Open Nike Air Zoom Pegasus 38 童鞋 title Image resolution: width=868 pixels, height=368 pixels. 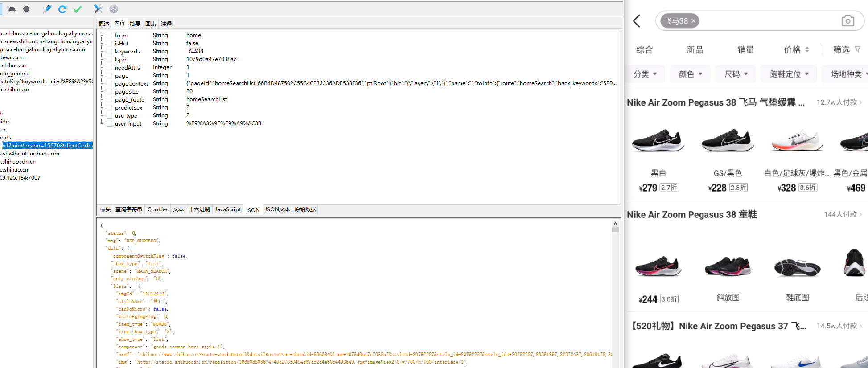(692, 215)
